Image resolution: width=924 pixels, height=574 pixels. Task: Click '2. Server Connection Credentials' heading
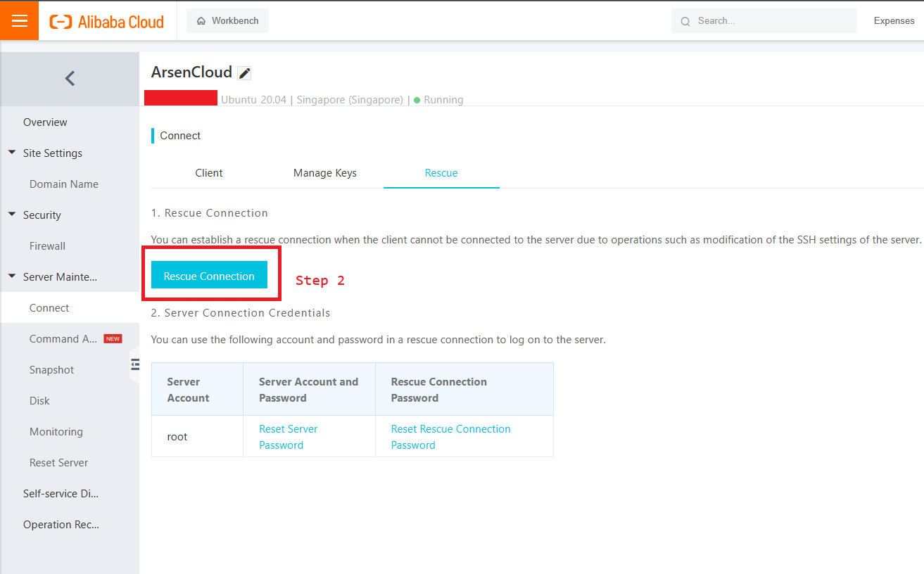coord(241,312)
